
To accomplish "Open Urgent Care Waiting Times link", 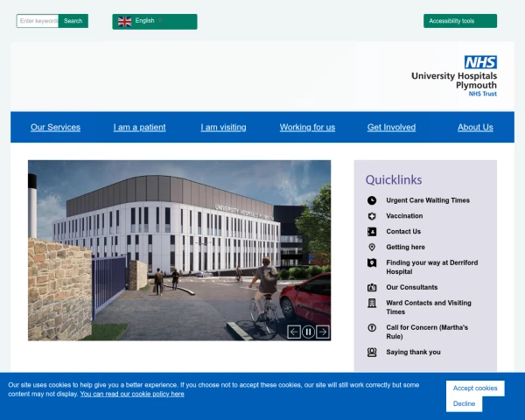I will point(428,200).
